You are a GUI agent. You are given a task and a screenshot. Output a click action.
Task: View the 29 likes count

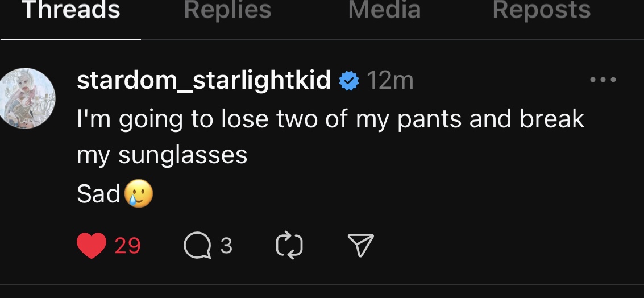[x=127, y=246]
